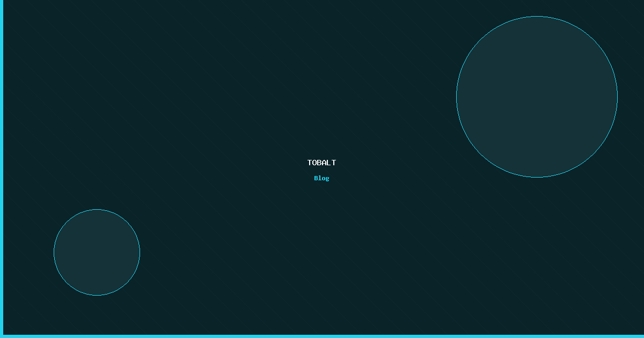Image resolution: width=644 pixels, height=338 pixels.
Task: Click the white TOBALT heading
Action: coord(321,163)
